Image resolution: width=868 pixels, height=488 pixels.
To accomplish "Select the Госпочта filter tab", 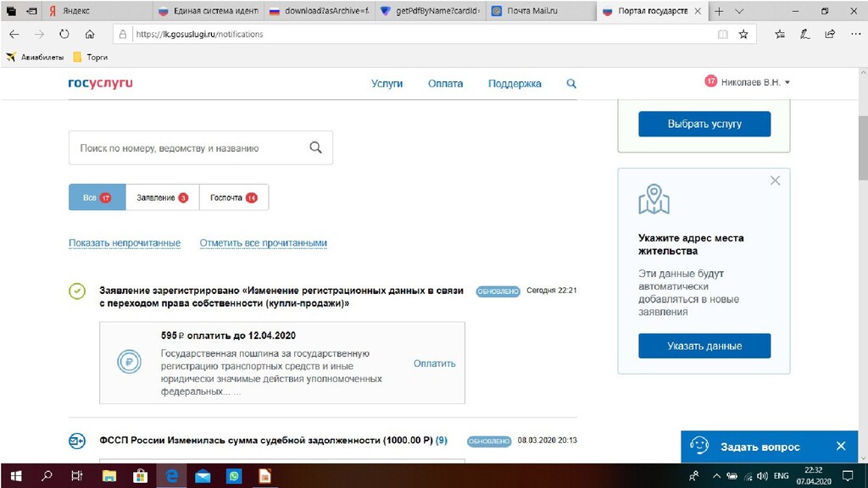I will pyautogui.click(x=234, y=197).
